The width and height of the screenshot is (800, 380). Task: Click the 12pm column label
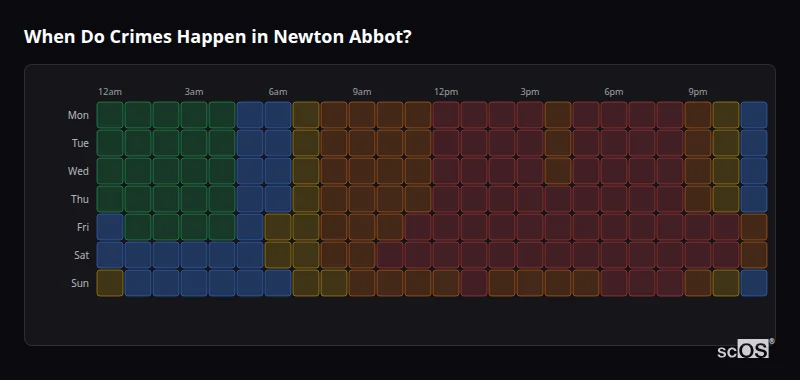(446, 92)
